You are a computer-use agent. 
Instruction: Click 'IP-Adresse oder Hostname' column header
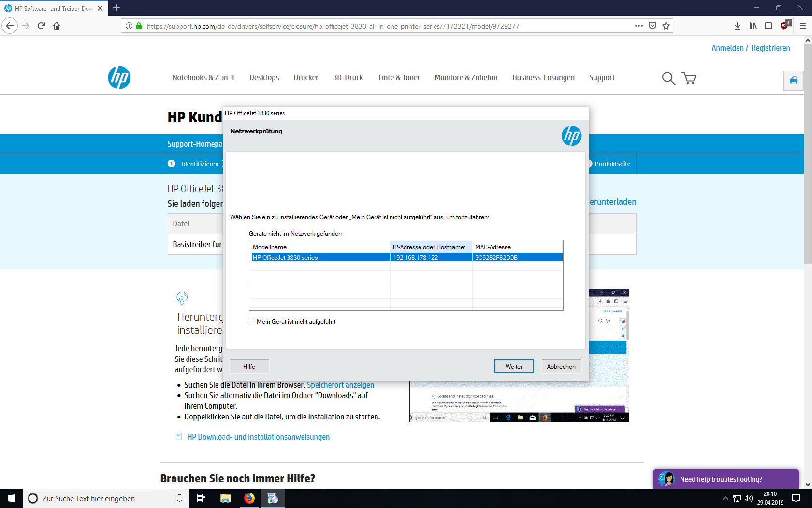(x=431, y=247)
